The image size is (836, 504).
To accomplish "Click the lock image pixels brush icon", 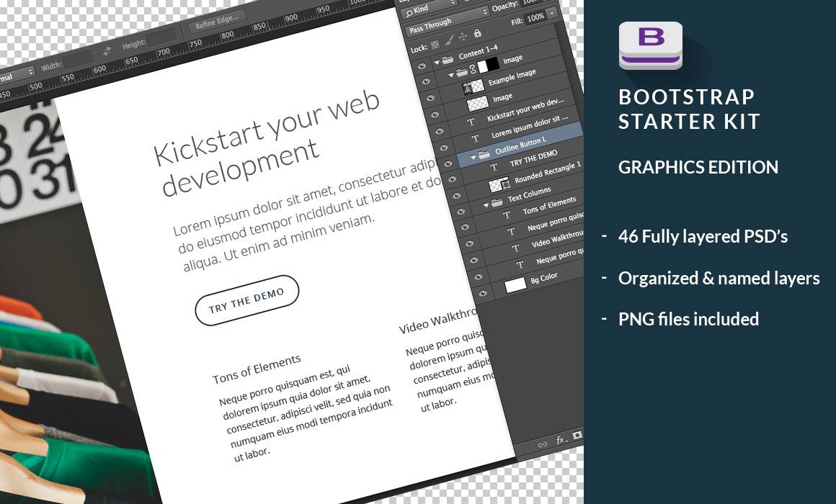I will tap(449, 40).
